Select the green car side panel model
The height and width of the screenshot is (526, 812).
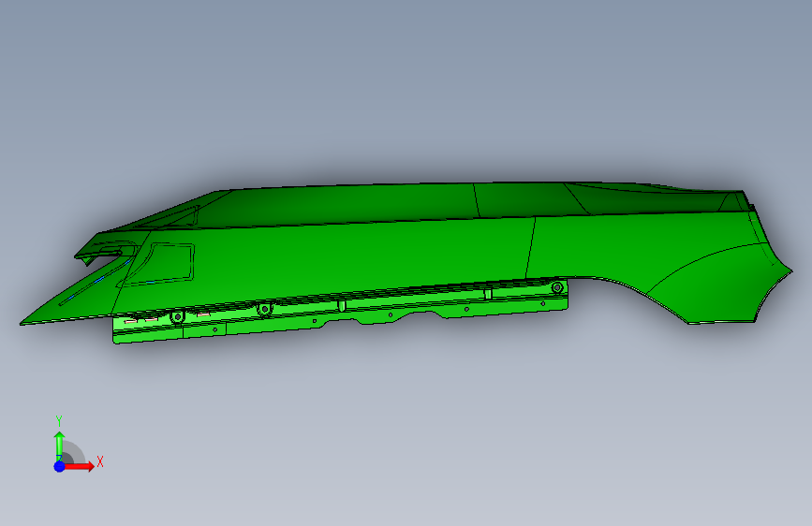click(406, 261)
